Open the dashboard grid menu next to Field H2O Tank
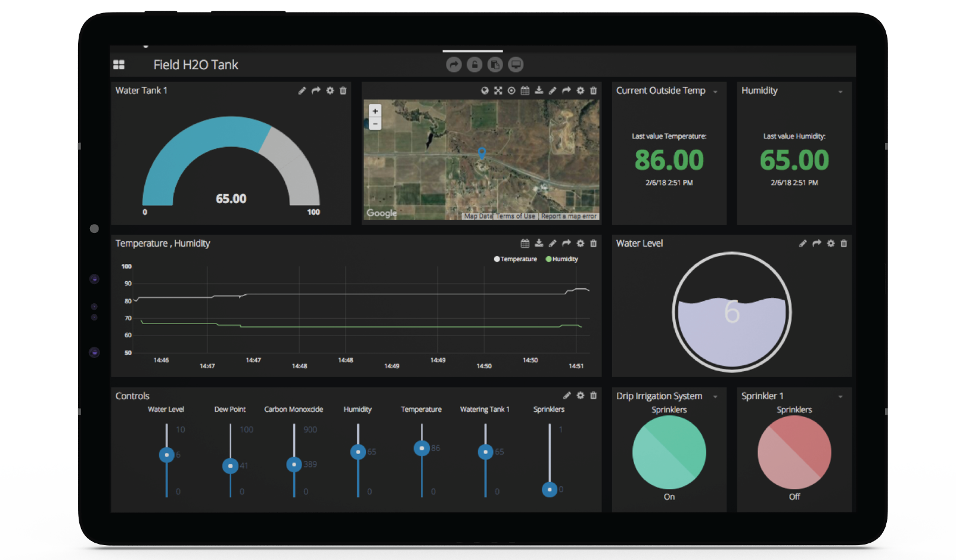This screenshot has height=560, width=956. [x=119, y=64]
